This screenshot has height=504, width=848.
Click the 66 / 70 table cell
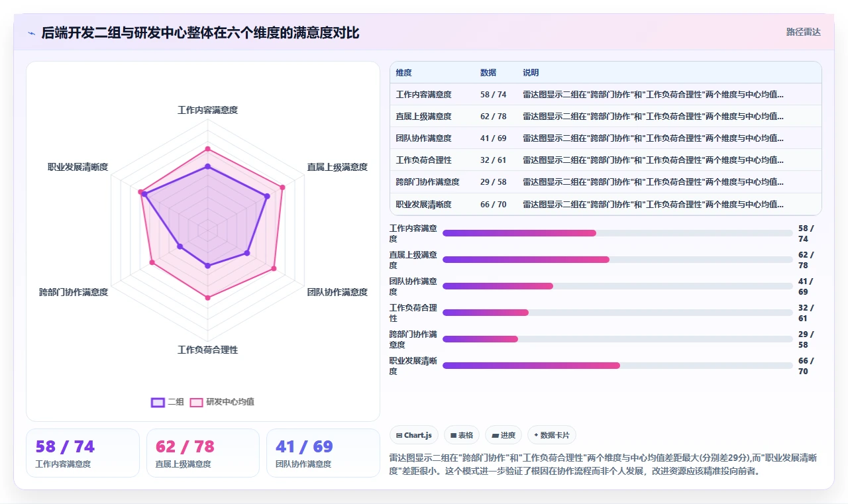(x=493, y=205)
